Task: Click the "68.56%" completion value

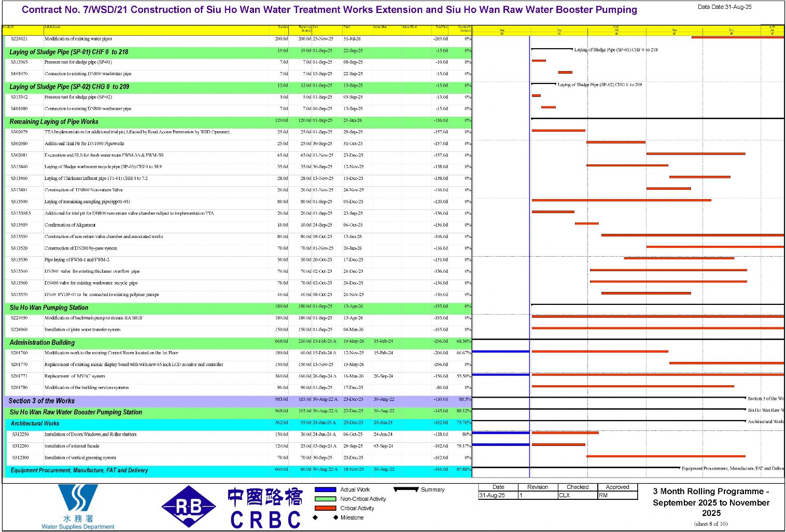Action: click(x=464, y=341)
